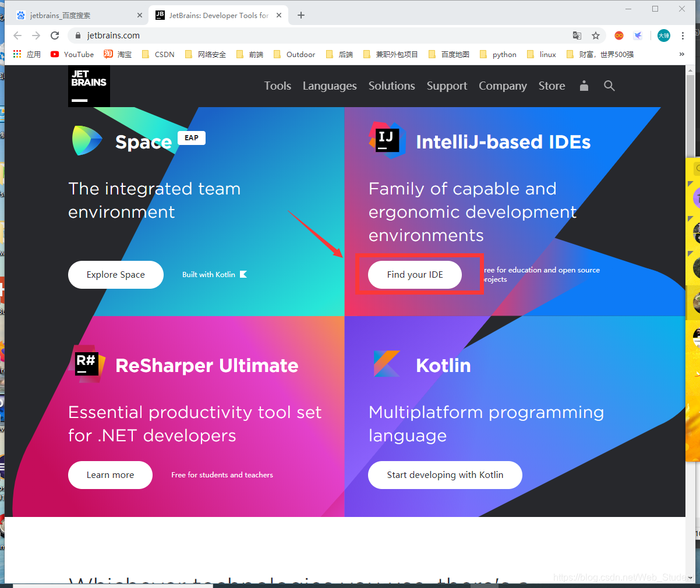
Task: Open the Support menu
Action: 447,86
